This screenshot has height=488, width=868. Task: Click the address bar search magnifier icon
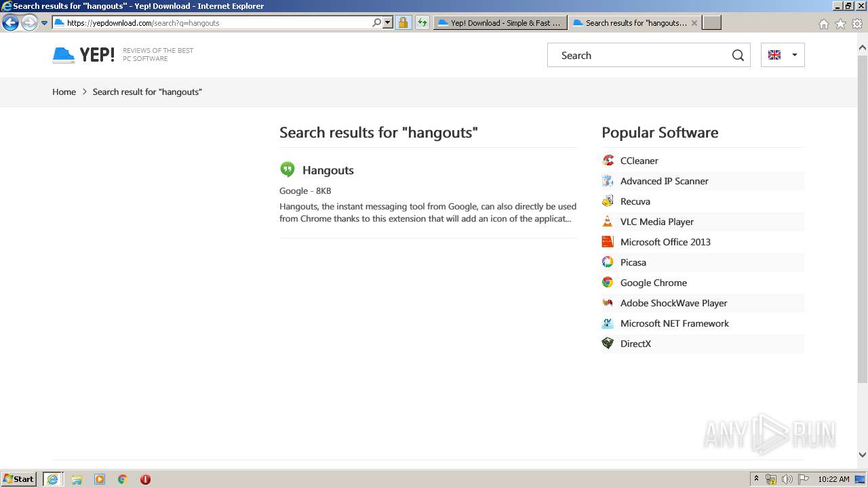click(376, 22)
